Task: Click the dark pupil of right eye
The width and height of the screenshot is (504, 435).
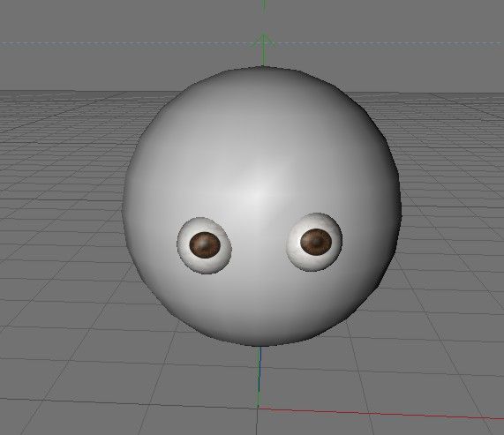Action: pyautogui.click(x=317, y=242)
